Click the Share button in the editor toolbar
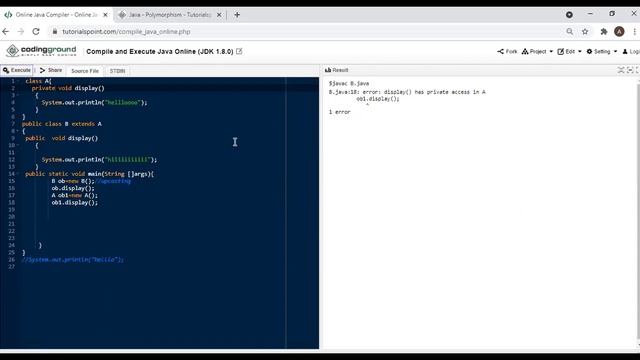 click(x=51, y=70)
